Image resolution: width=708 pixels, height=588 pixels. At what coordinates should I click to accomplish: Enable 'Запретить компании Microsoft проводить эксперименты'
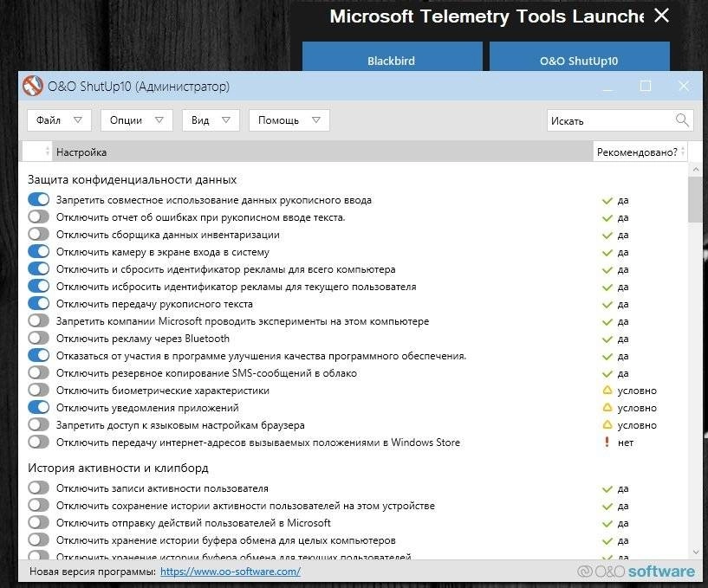pos(38,321)
